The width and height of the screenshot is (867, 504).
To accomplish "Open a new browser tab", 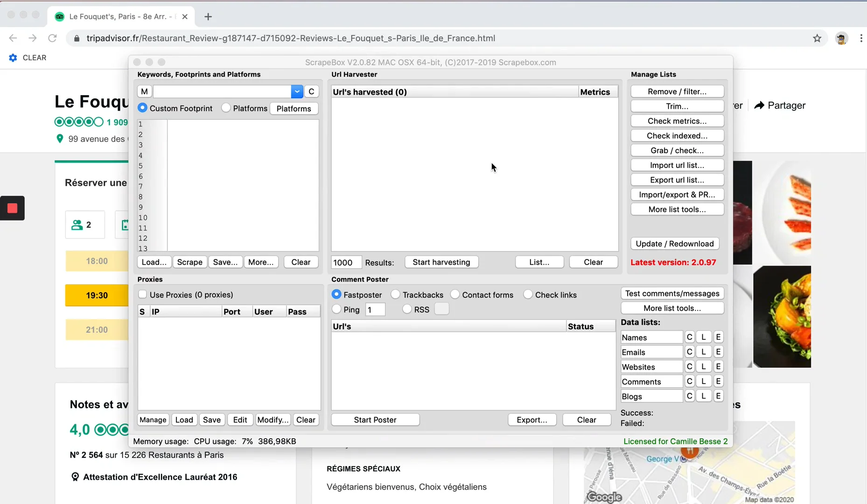I will 208,17.
